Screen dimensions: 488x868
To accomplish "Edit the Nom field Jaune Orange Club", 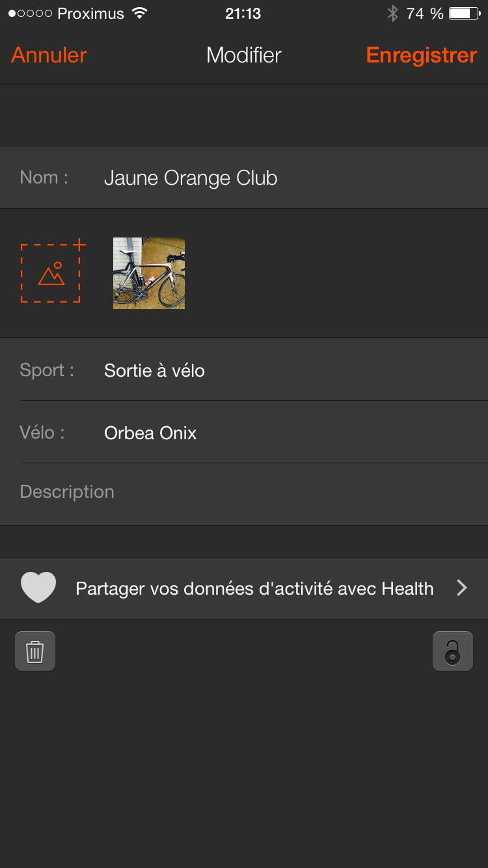I will [x=191, y=178].
